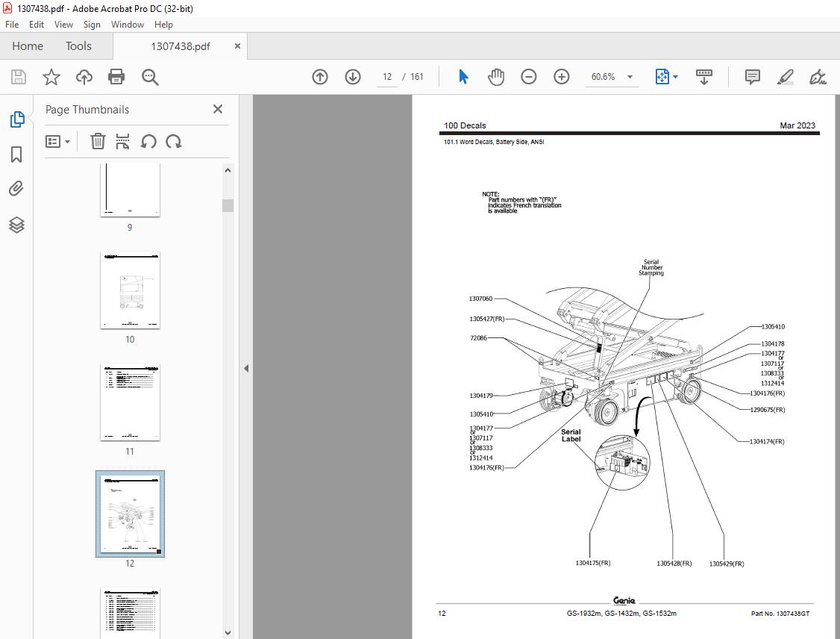Rotate page counterclockwise
This screenshot has height=639, width=840.
148,142
